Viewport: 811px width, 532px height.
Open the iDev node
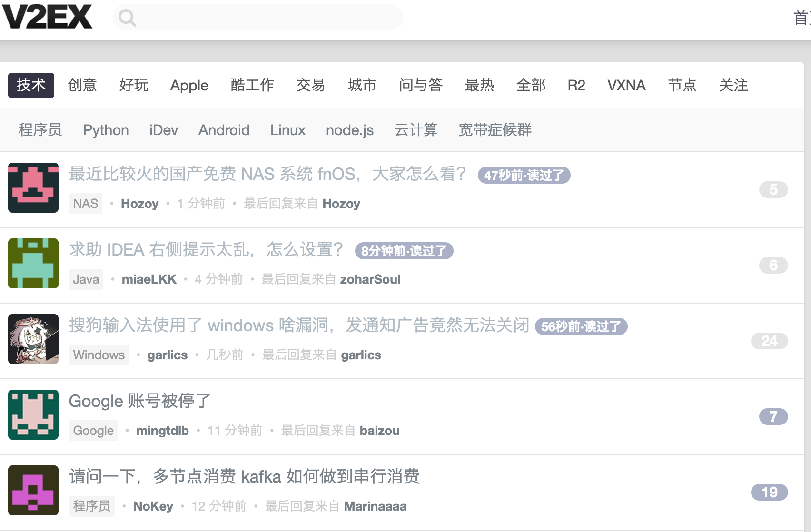pyautogui.click(x=163, y=130)
